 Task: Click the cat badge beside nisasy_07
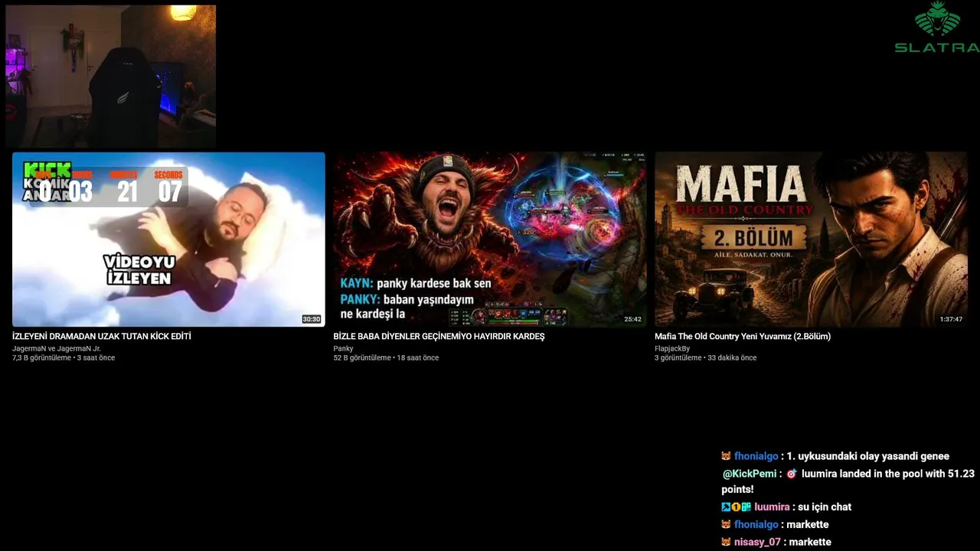pos(726,542)
